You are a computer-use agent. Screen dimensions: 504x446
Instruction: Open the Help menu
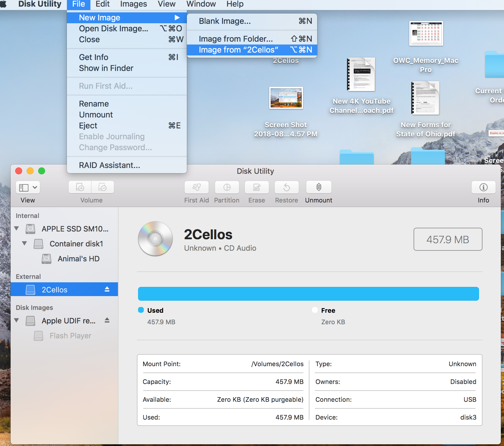click(x=235, y=4)
